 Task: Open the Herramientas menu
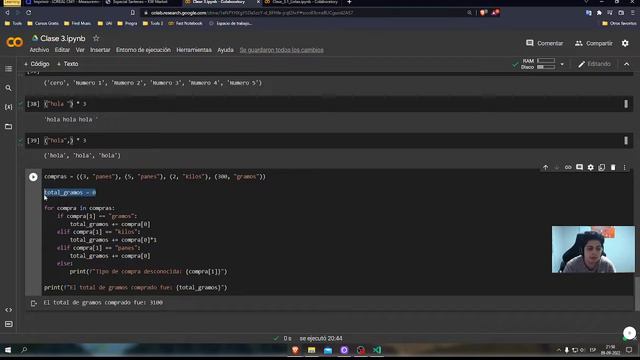click(194, 50)
